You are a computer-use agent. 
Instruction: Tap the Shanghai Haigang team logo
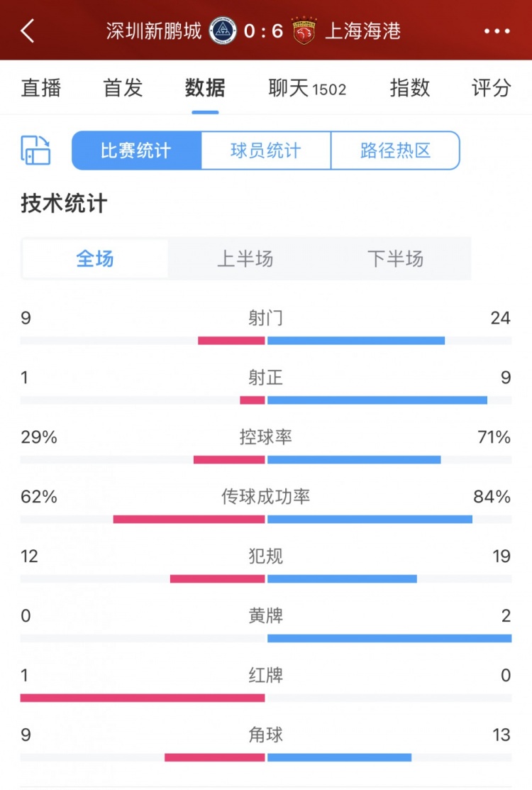coord(304,31)
